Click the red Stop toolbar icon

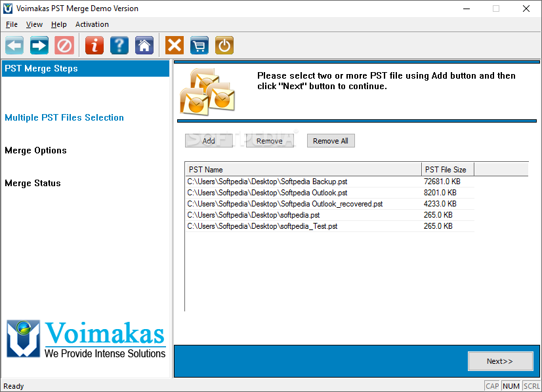tap(64, 45)
